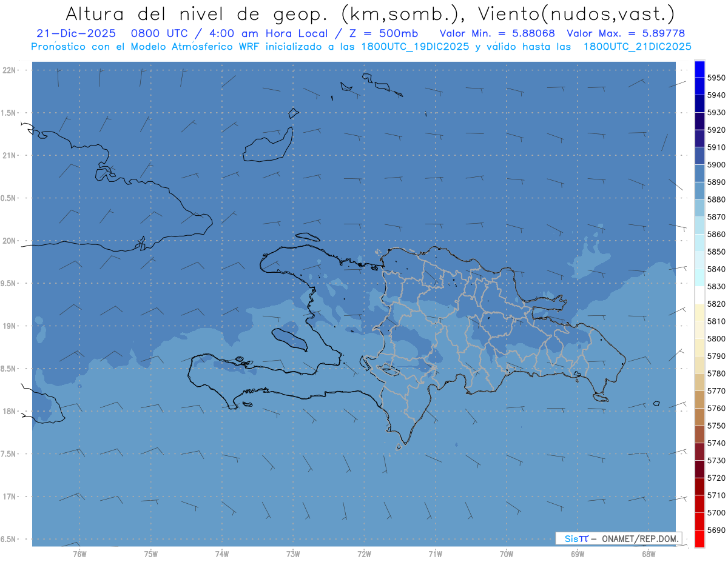Select the valid-until time '1800UTC_21DIC2025'
Viewport: 728px width, 562px height.
click(637, 47)
